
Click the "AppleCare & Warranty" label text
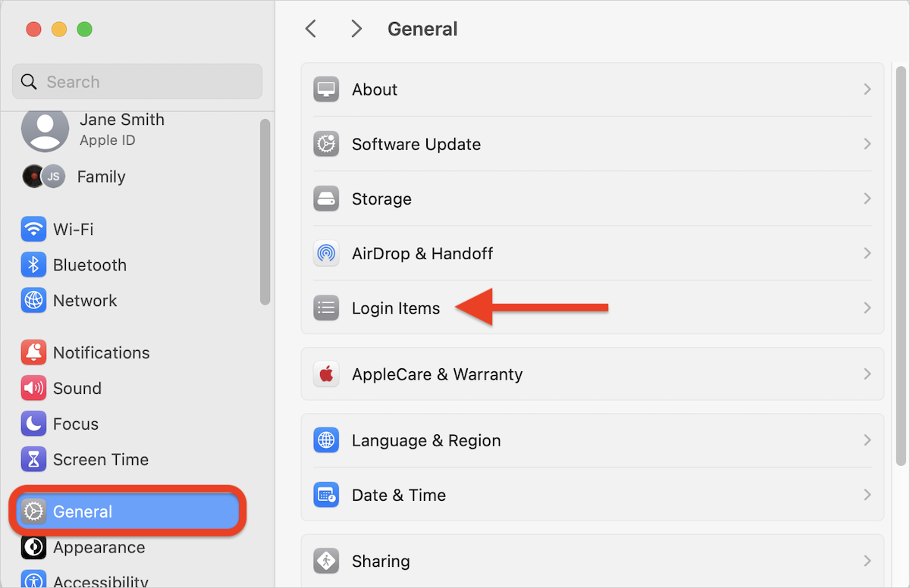point(438,374)
